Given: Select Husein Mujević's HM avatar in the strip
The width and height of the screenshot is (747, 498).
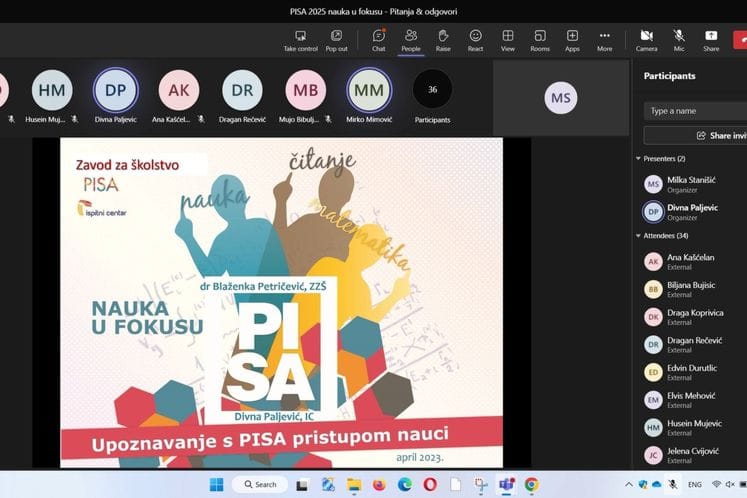Looking at the screenshot, I should (x=52, y=90).
